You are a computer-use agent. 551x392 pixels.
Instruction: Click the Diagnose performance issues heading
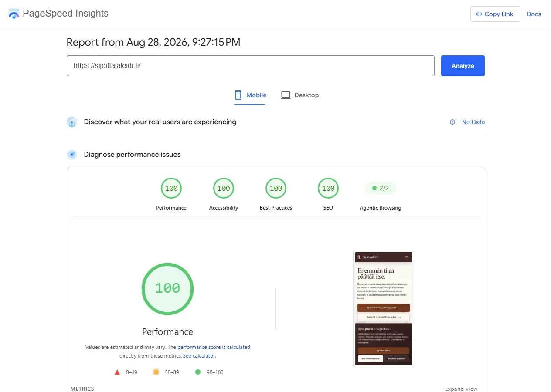click(132, 154)
